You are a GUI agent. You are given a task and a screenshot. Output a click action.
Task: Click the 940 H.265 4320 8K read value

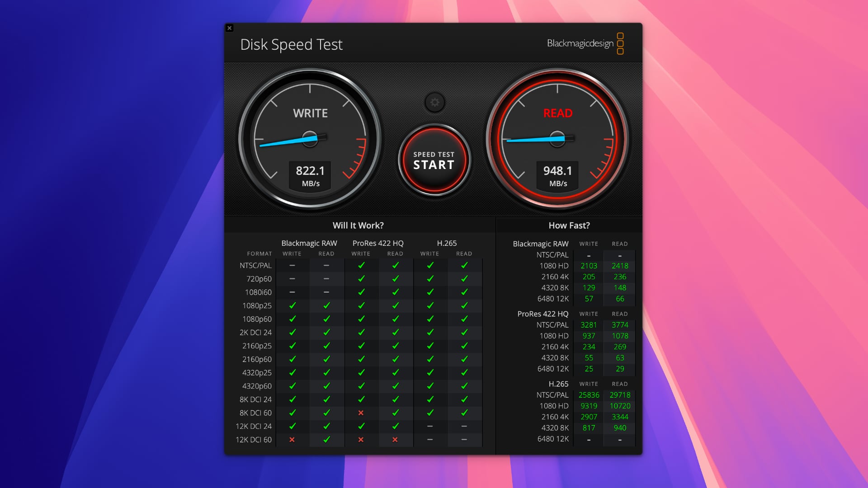(x=620, y=428)
